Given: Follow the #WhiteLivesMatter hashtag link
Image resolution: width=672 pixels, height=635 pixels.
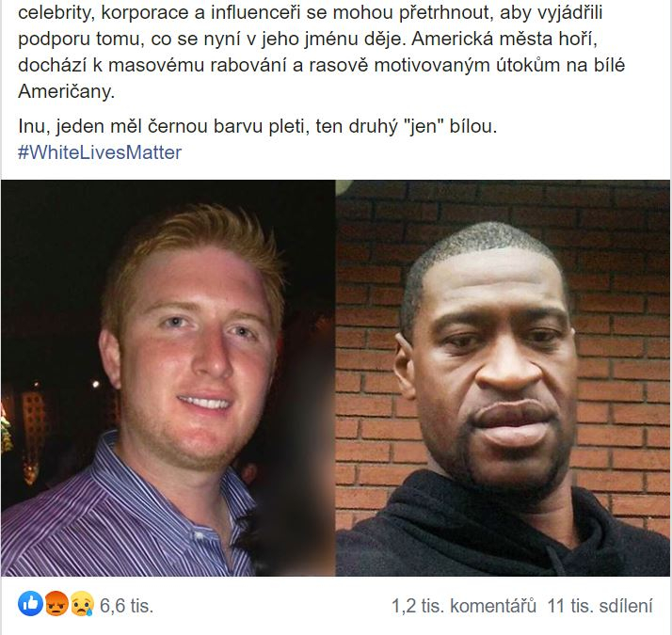Looking at the screenshot, I should coord(100,152).
